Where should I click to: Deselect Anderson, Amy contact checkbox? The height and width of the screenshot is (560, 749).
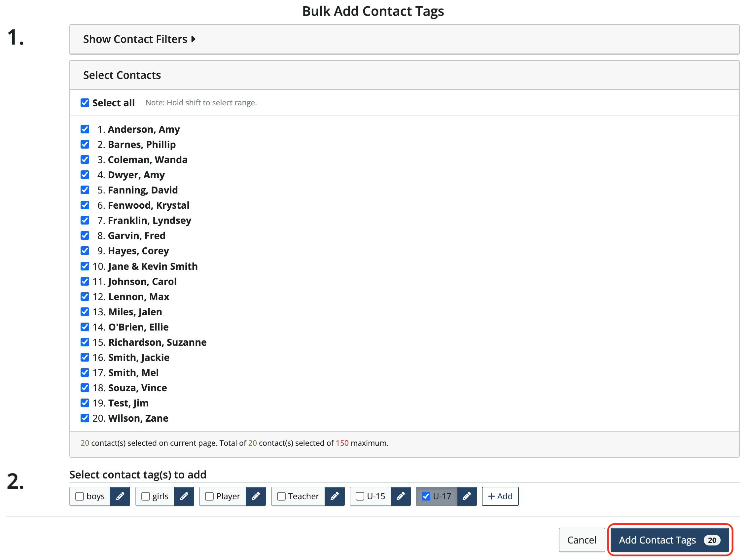85,129
